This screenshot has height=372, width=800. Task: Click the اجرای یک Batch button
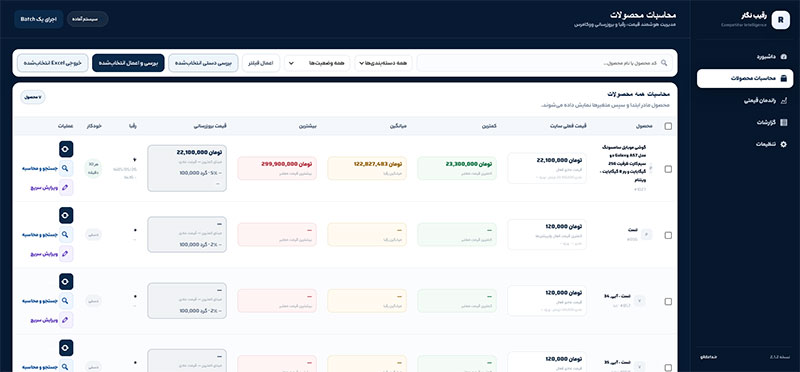[39, 19]
